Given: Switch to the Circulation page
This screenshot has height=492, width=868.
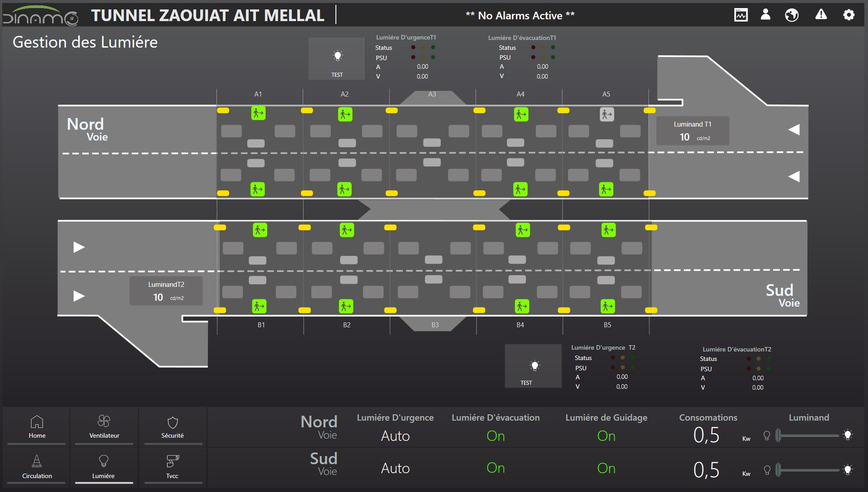Looking at the screenshot, I should click(37, 467).
